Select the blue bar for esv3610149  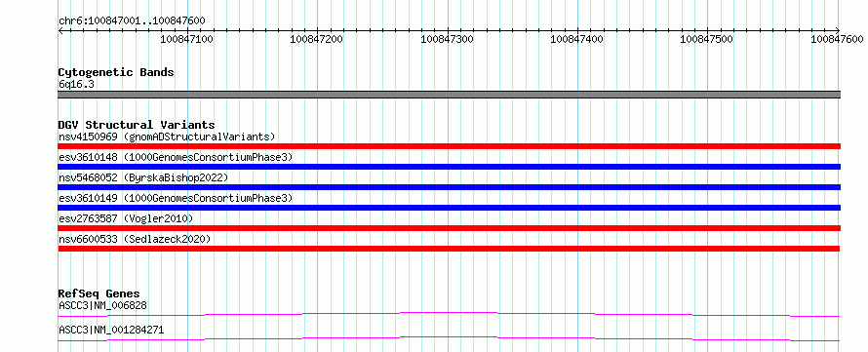tap(449, 208)
